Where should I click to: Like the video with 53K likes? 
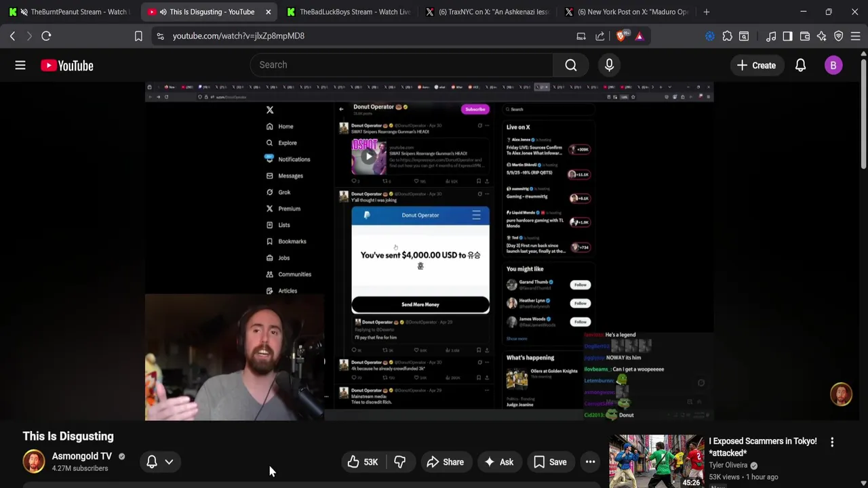click(x=363, y=462)
